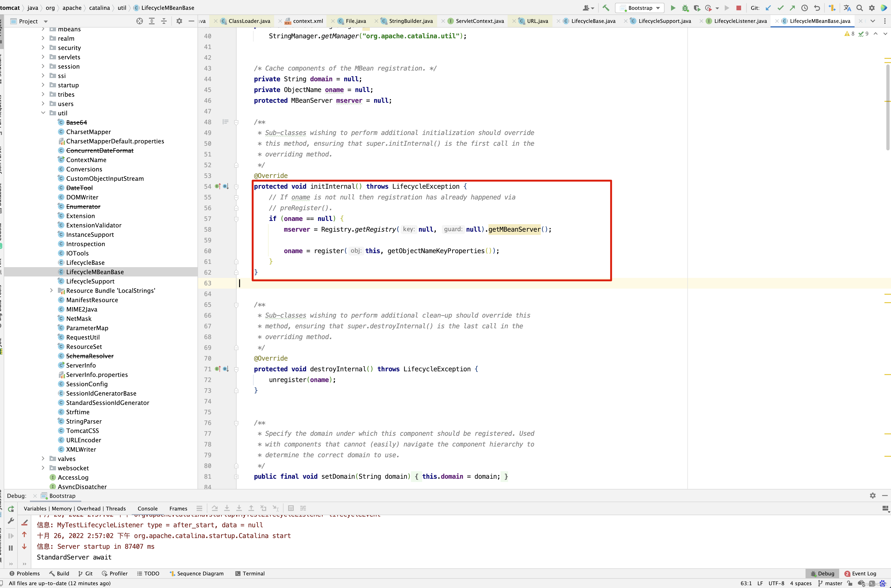This screenshot has width=891, height=588.
Task: Show the master Git branch menu
Action: tap(830, 583)
